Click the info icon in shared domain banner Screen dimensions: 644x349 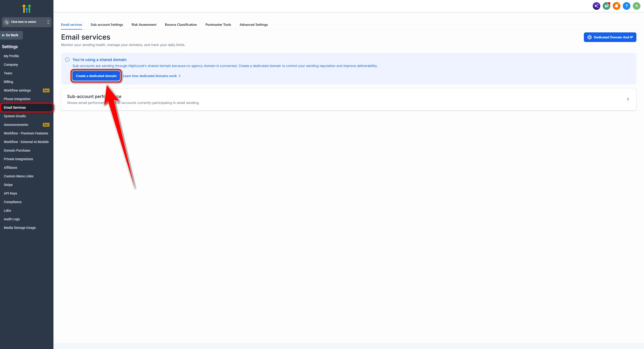coord(67,60)
